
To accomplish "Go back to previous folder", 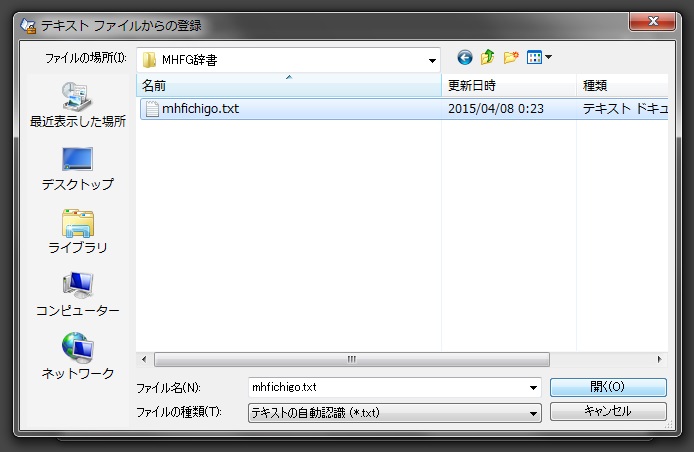I will tap(465, 58).
